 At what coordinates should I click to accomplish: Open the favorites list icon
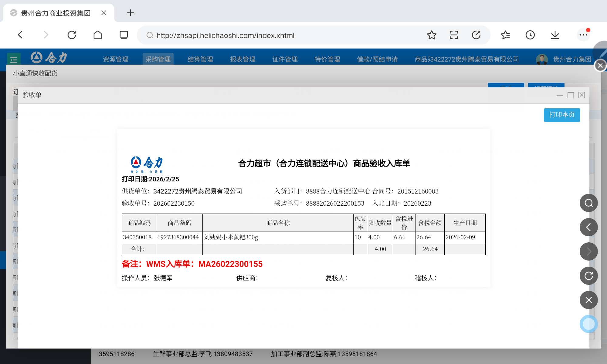coord(505,35)
